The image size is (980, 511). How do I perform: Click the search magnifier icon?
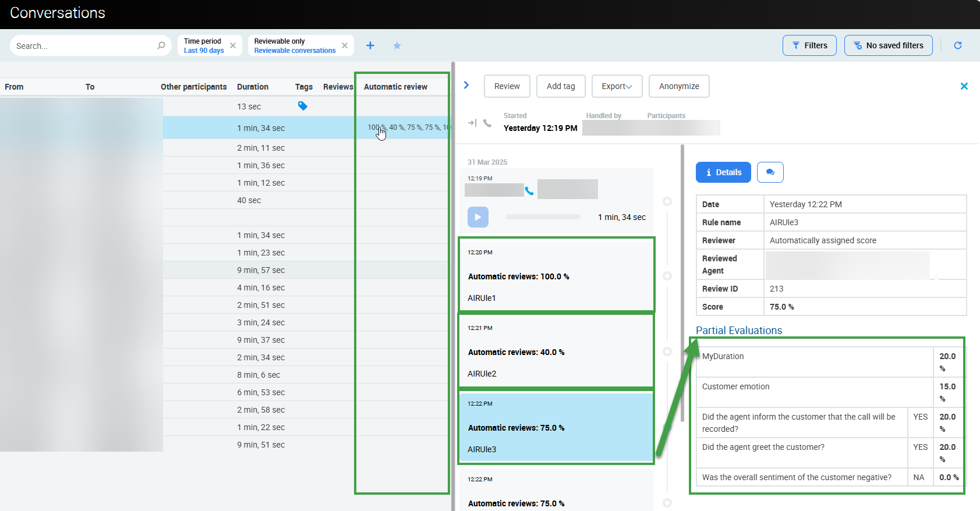[x=161, y=45]
